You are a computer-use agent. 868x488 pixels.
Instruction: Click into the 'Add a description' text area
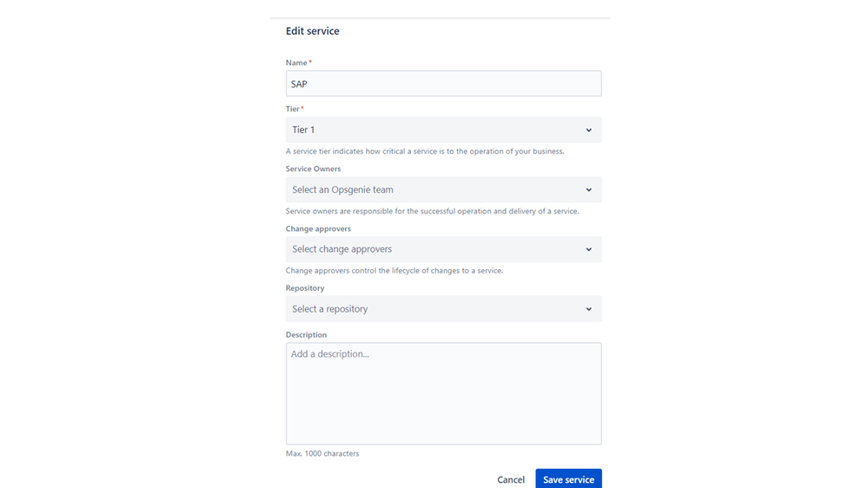coord(443,393)
